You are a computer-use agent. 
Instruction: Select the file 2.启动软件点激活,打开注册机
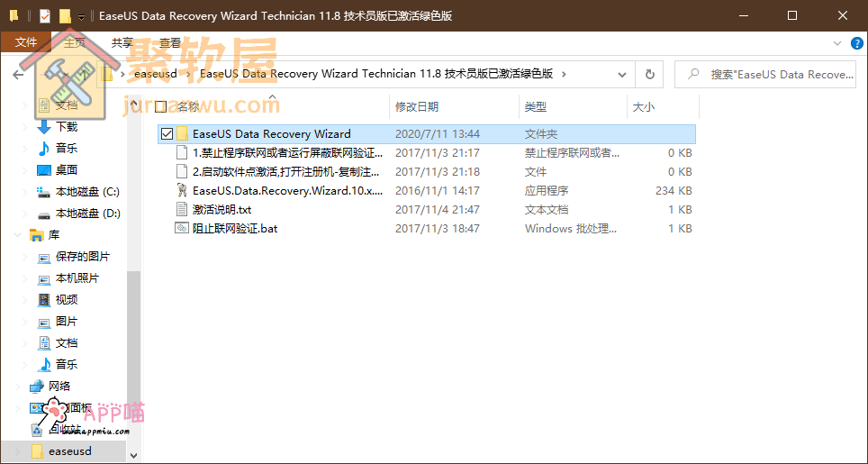click(285, 172)
